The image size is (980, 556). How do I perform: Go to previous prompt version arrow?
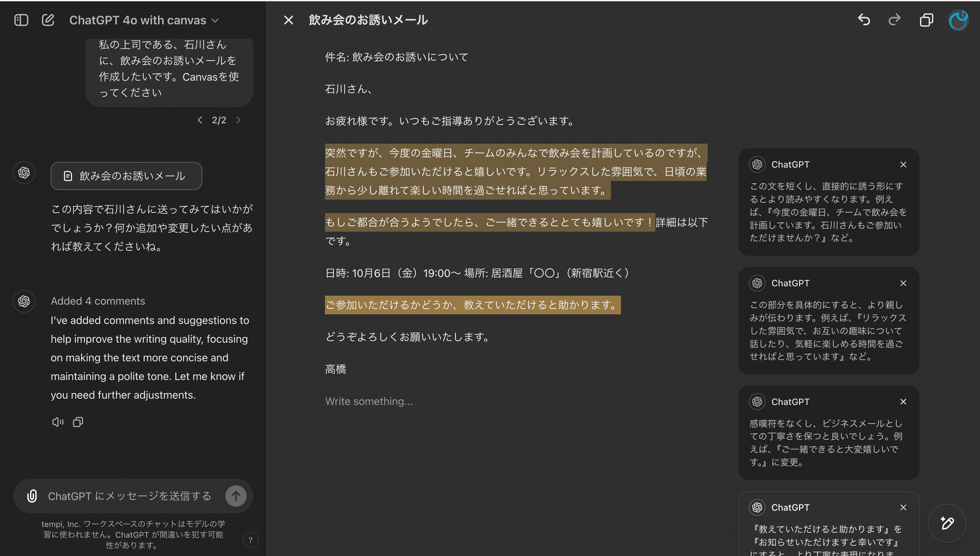(x=200, y=120)
